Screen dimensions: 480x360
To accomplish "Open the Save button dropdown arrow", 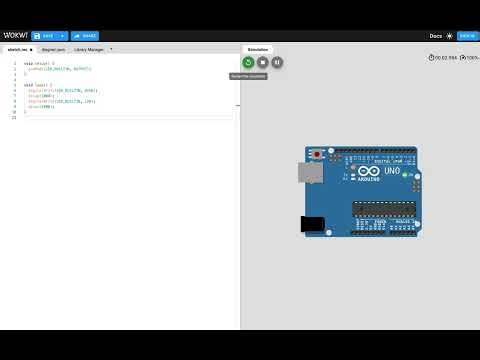I will click(x=62, y=36).
